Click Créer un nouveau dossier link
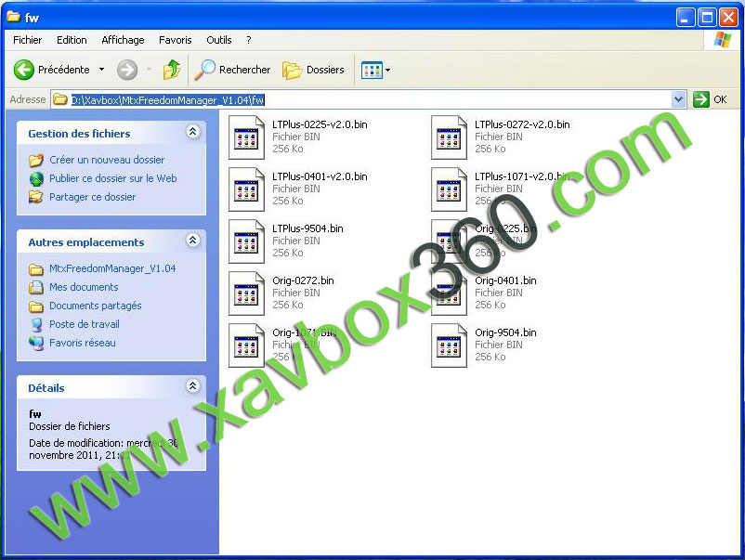 click(107, 160)
